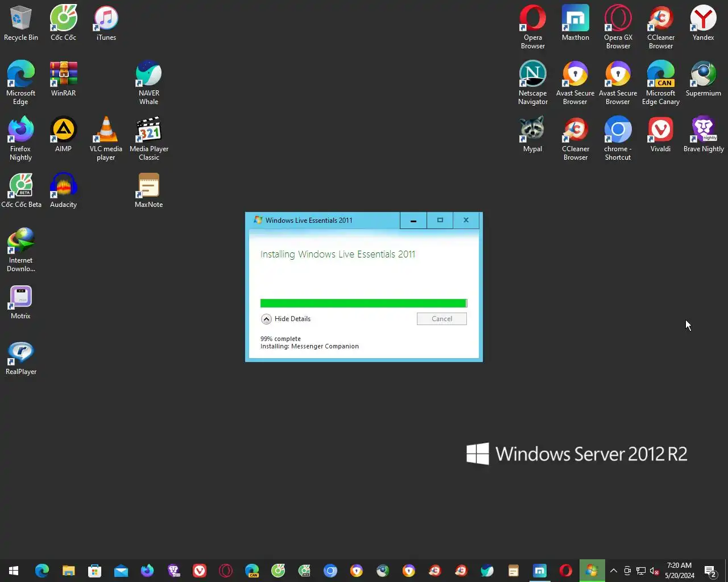Click the Opera Browser desktop shortcut

tap(533, 27)
